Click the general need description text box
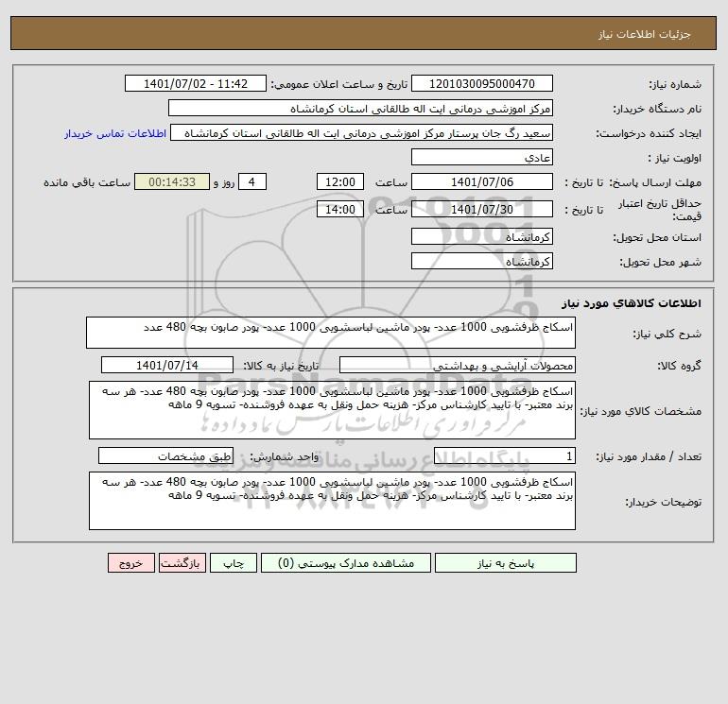The height and width of the screenshot is (704, 728). tap(331, 333)
